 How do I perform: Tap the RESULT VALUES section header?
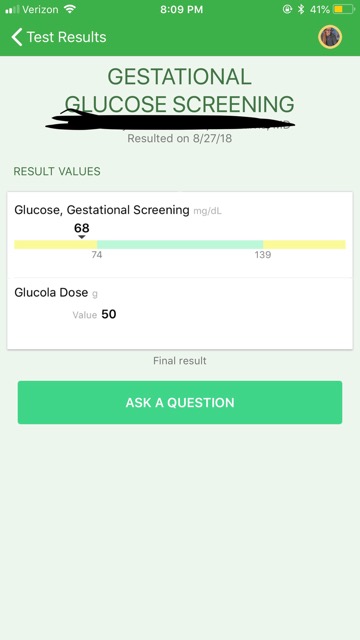[x=57, y=171]
